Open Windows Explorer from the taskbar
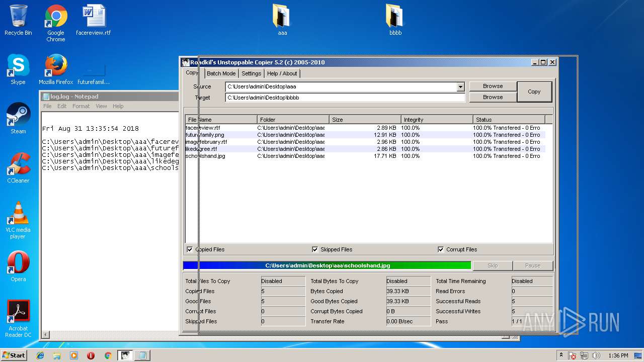The height and width of the screenshot is (362, 644). coord(57,355)
